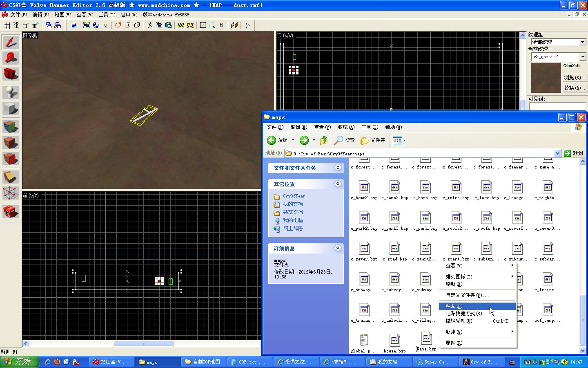The height and width of the screenshot is (368, 588).
Task: Click the Copy icon in Hammer toolbar
Action: coord(159,25)
